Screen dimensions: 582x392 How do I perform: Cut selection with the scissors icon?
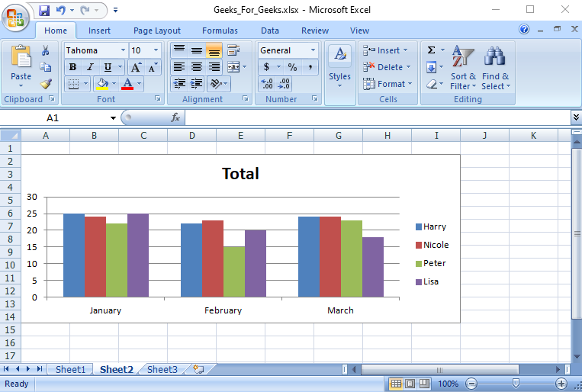tap(45, 50)
